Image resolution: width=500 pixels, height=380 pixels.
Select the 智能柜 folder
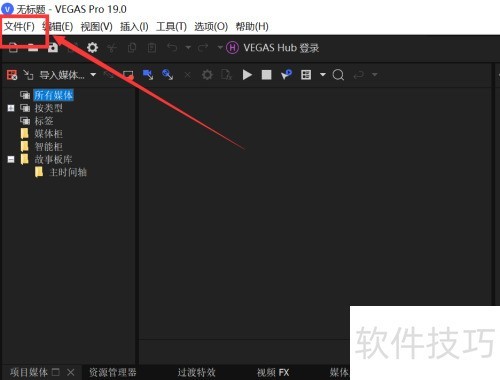pos(49,146)
